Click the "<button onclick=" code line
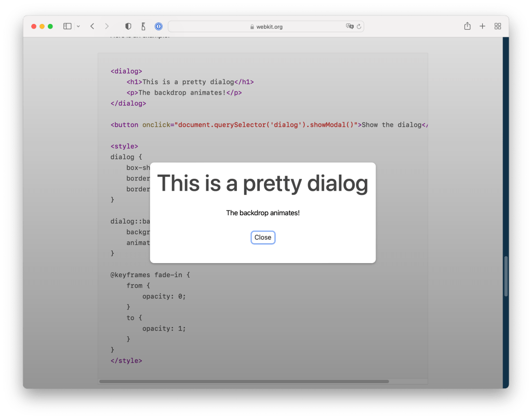532x419 pixels. point(269,125)
